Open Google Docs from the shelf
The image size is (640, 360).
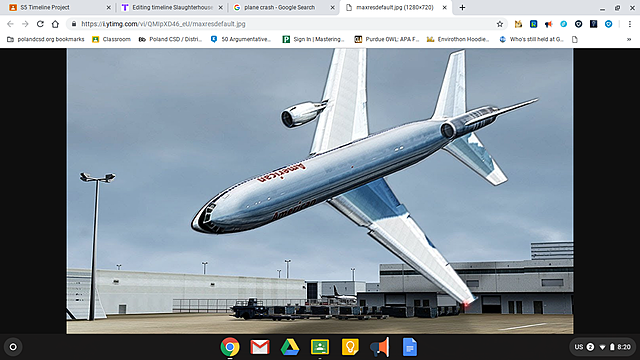(x=410, y=347)
